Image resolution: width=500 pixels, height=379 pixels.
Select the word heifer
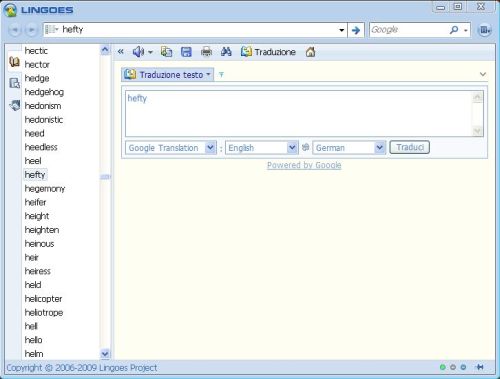tap(35, 202)
